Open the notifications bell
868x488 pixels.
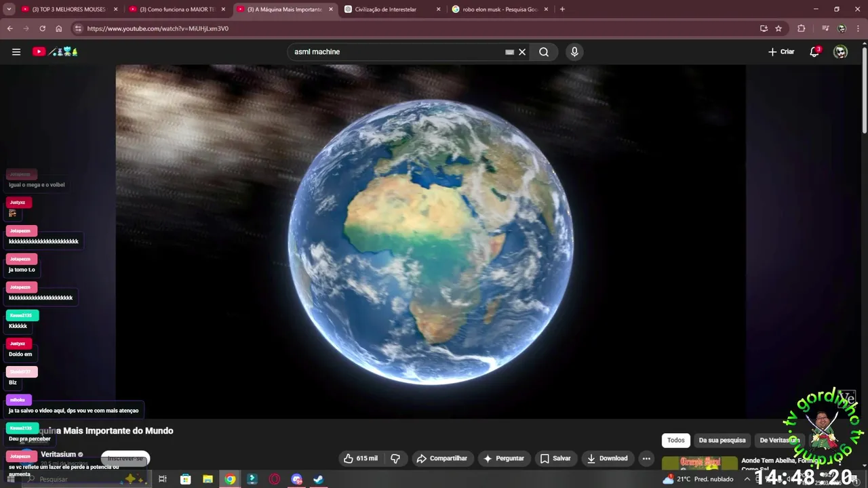point(814,52)
